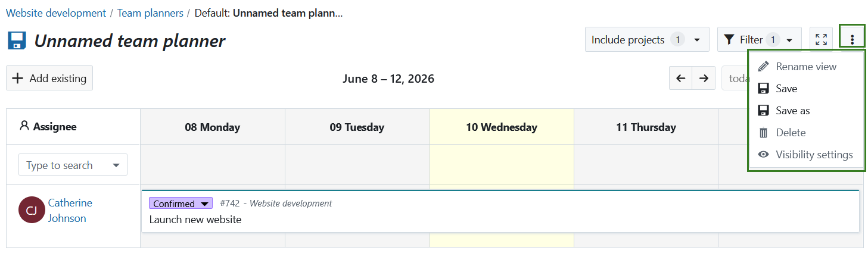
Task: Go to the previous week with the left arrow
Action: pos(681,79)
